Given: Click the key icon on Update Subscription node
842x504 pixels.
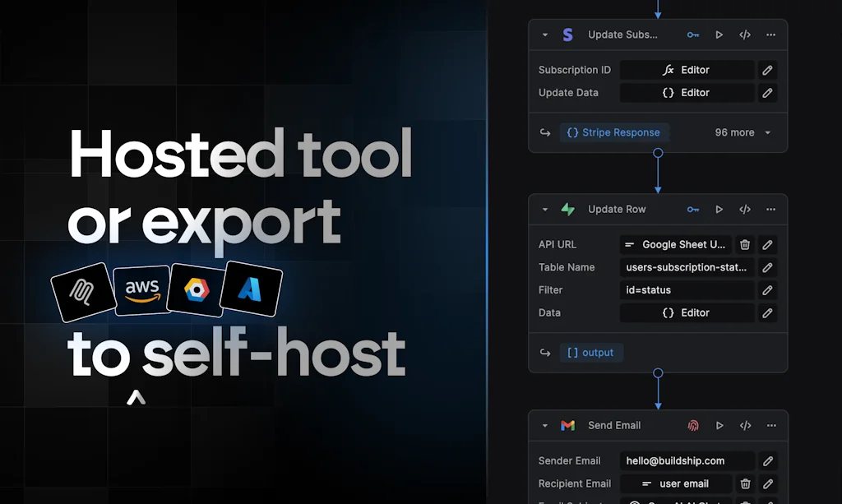Looking at the screenshot, I should tap(693, 35).
